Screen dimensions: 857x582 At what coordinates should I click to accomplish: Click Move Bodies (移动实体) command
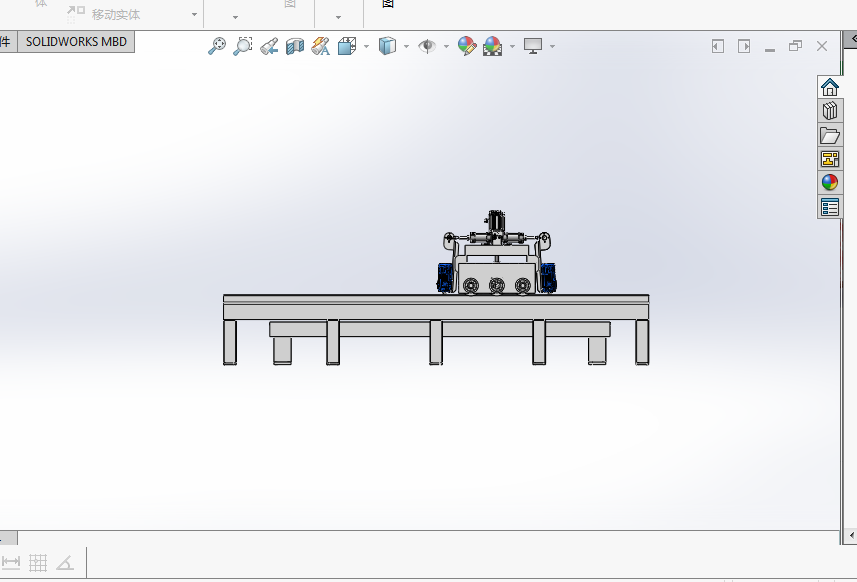[x=104, y=14]
